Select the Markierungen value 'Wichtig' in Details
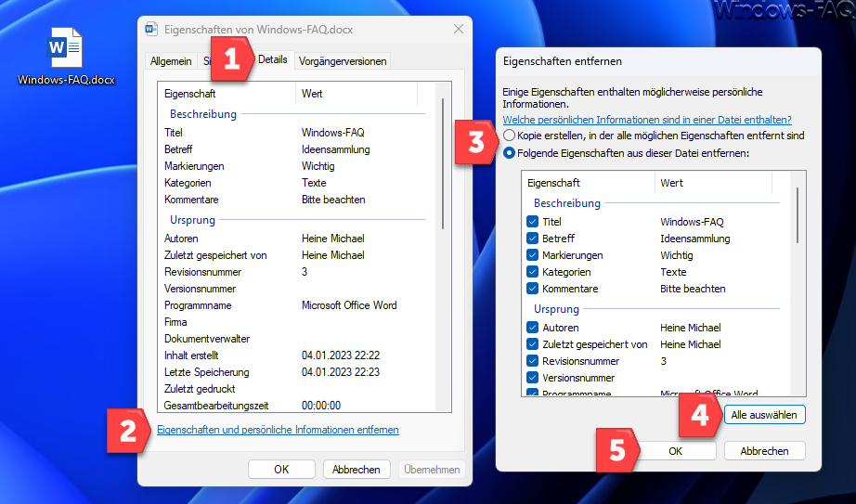 (x=318, y=166)
